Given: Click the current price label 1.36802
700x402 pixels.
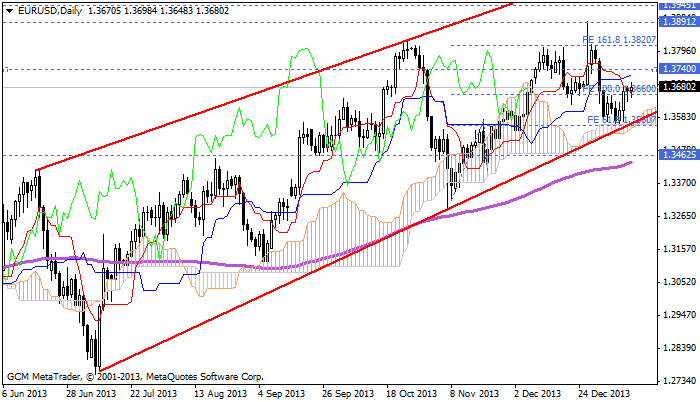Looking at the screenshot, I should pyautogui.click(x=679, y=86).
